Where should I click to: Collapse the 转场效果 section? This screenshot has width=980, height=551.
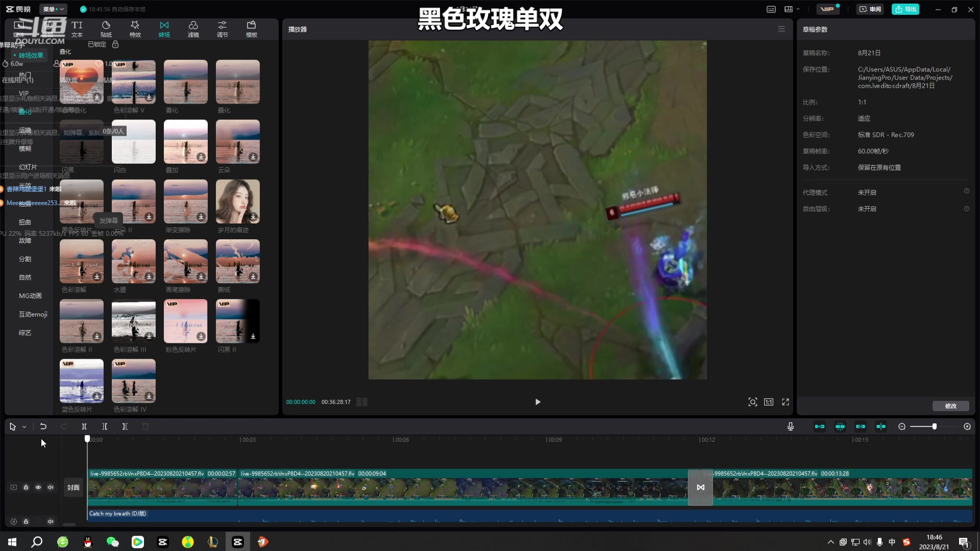[x=29, y=55]
